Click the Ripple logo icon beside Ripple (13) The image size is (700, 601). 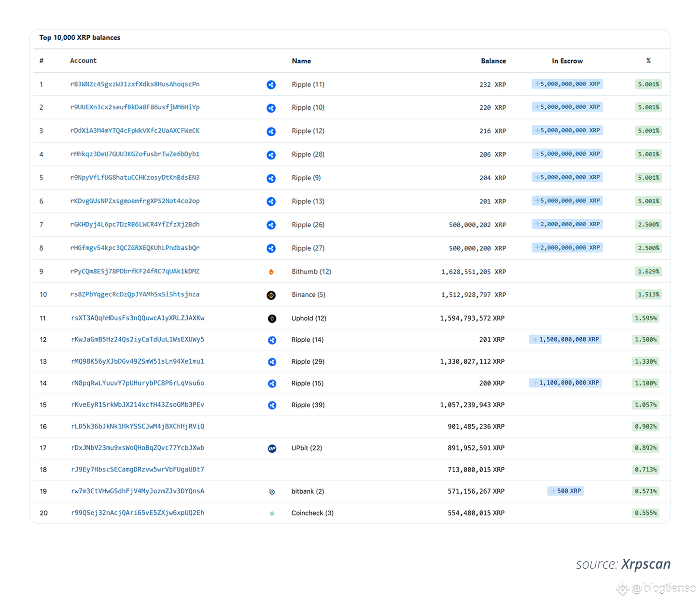point(271,201)
